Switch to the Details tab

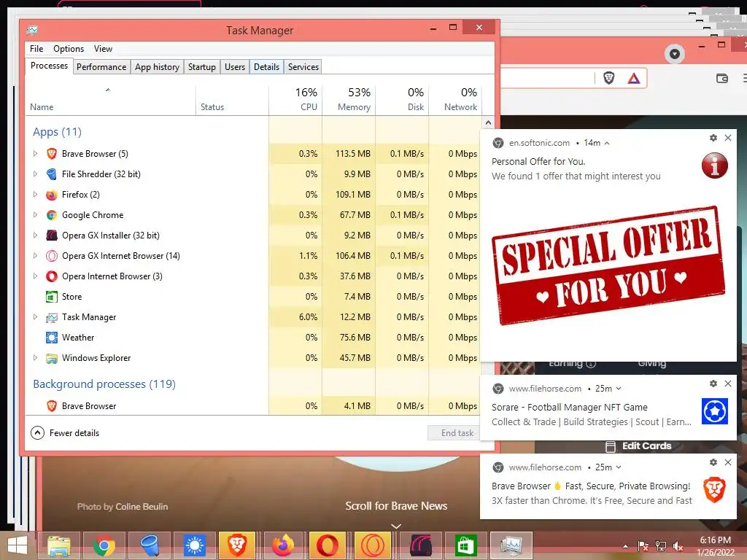pos(266,66)
